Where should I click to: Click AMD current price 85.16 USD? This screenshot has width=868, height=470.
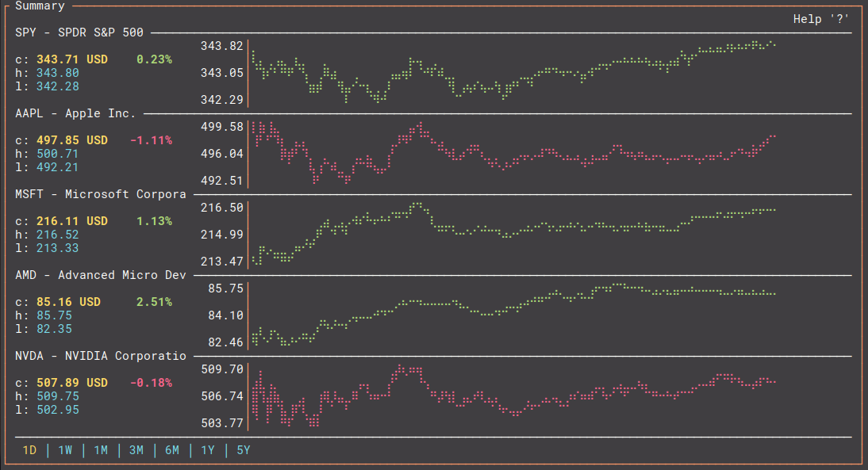(69, 302)
